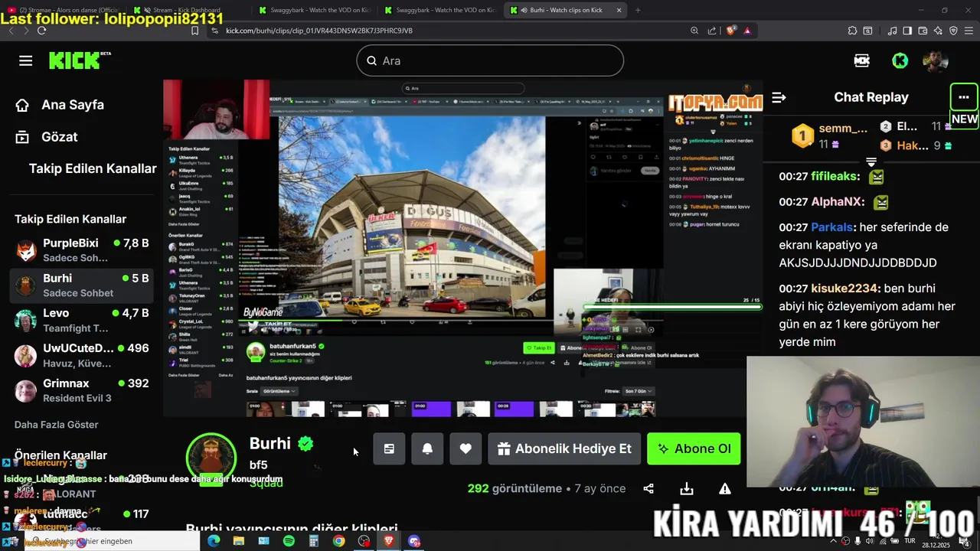Open browser main menu
980x551 pixels.
tap(969, 31)
